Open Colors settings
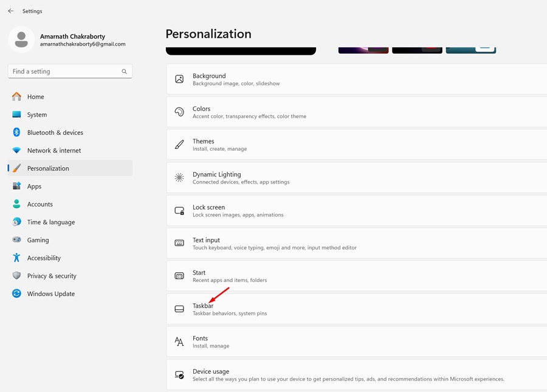The width and height of the screenshot is (547, 392). [357, 112]
